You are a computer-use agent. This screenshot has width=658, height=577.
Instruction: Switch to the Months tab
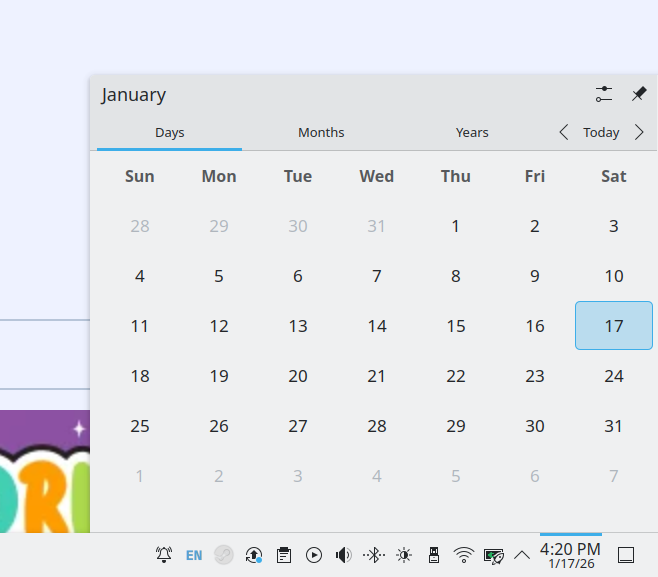tap(321, 133)
